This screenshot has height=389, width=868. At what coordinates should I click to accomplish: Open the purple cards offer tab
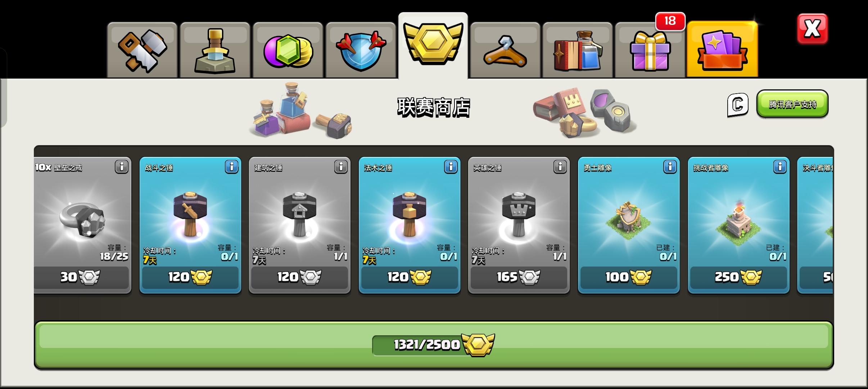click(x=723, y=50)
